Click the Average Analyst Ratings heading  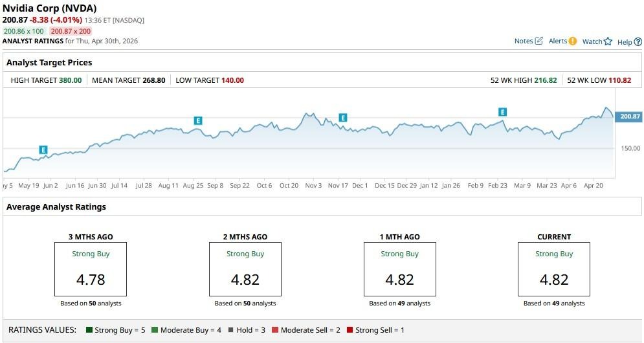pyautogui.click(x=56, y=207)
